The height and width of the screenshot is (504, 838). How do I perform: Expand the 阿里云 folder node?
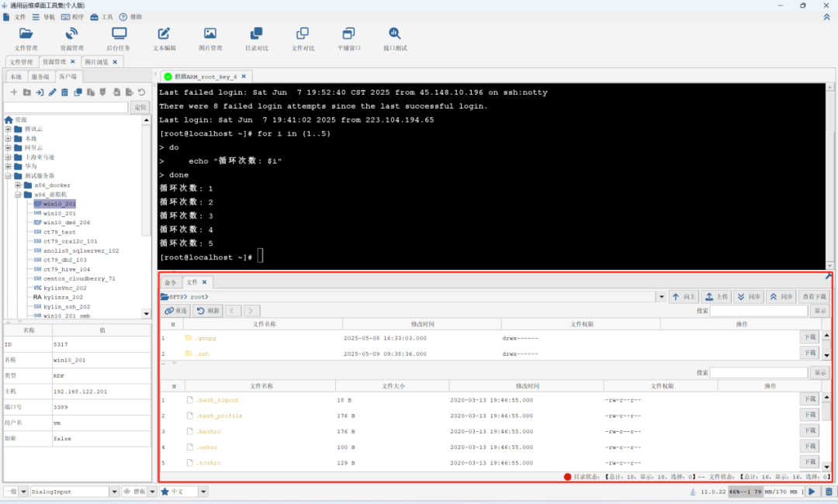(8, 148)
